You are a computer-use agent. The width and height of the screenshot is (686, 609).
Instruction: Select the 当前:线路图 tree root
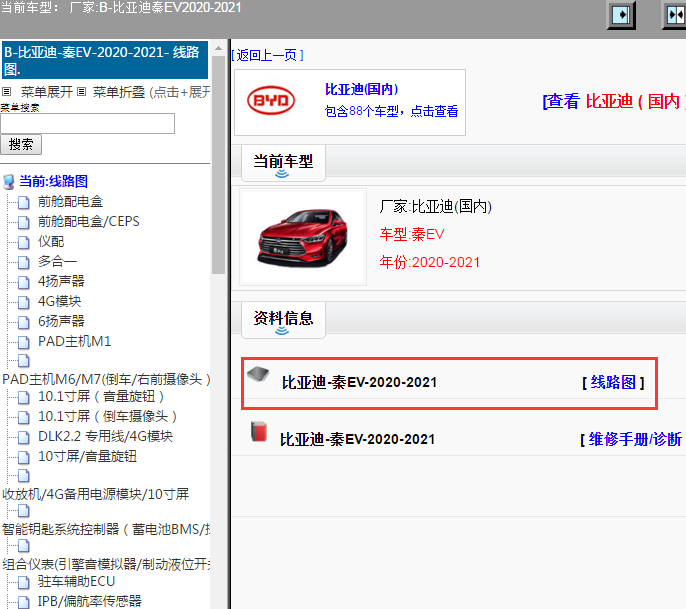[x=53, y=181]
